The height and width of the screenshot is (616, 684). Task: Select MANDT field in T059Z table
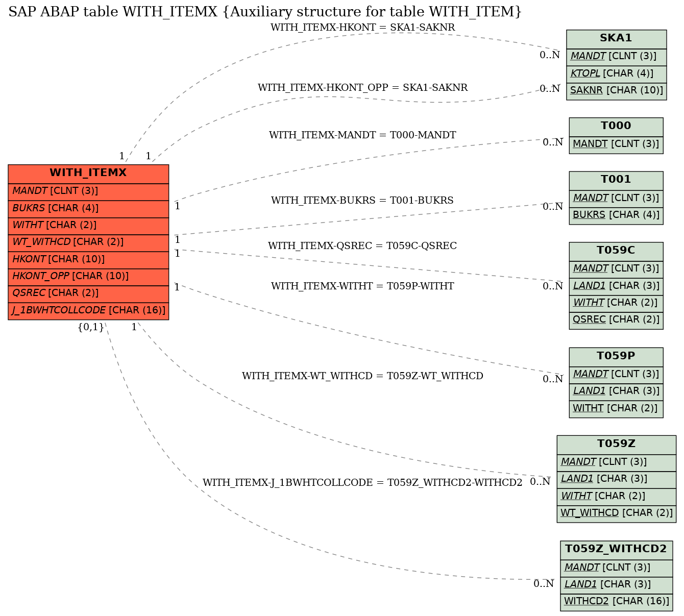pos(616,462)
